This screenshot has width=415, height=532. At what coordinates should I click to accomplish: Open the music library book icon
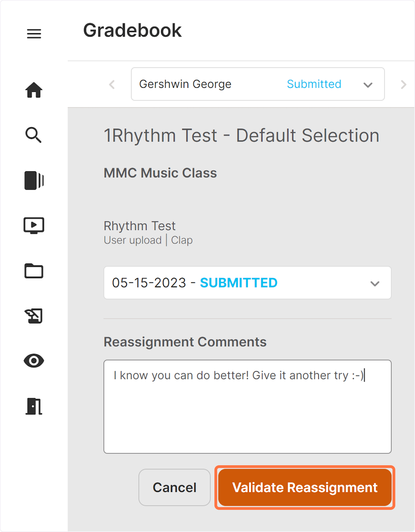pyautogui.click(x=34, y=180)
